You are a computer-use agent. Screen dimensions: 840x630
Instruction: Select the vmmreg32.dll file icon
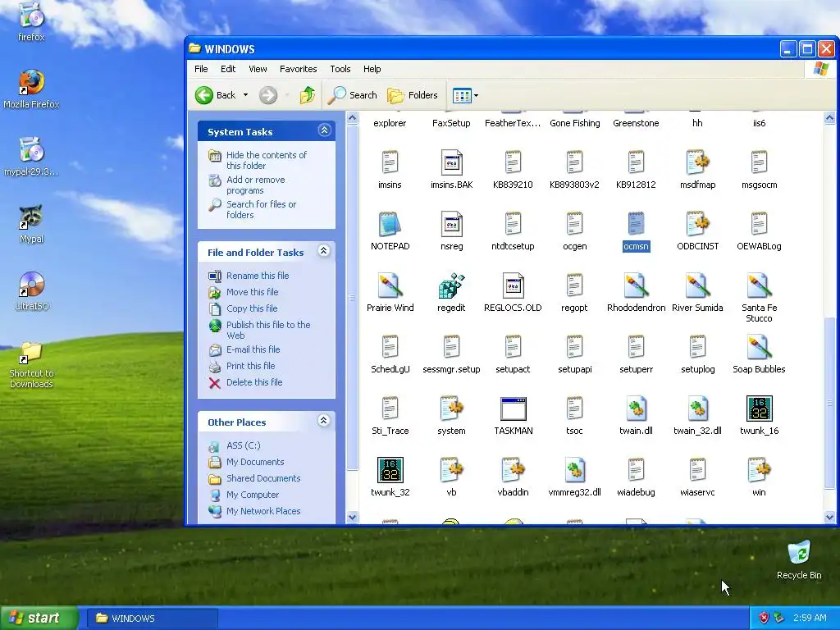574,470
